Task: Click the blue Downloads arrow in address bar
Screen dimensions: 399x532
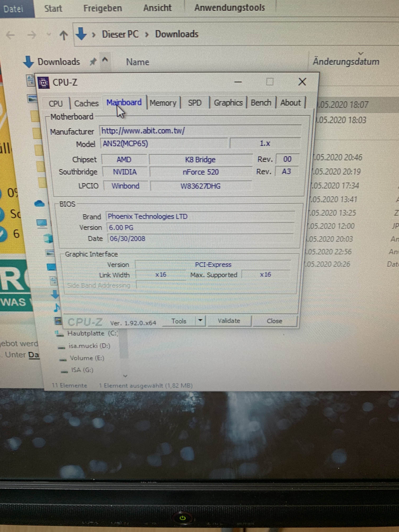Action: [81, 34]
